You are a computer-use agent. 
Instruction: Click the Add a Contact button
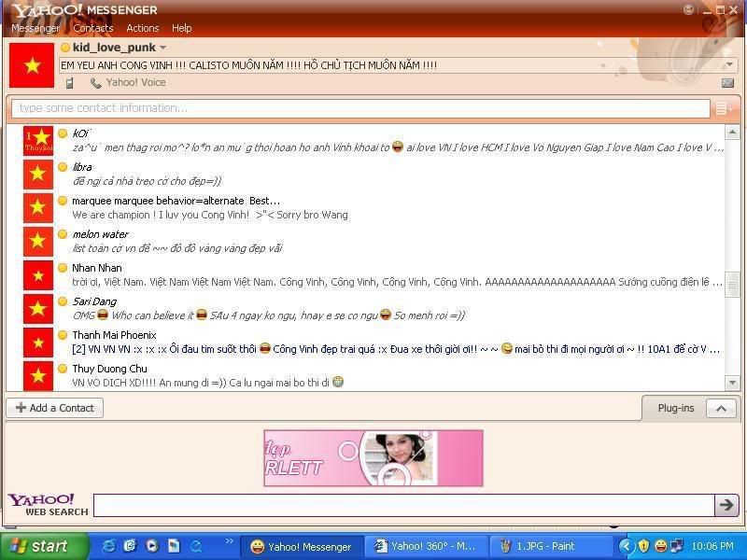click(x=55, y=408)
